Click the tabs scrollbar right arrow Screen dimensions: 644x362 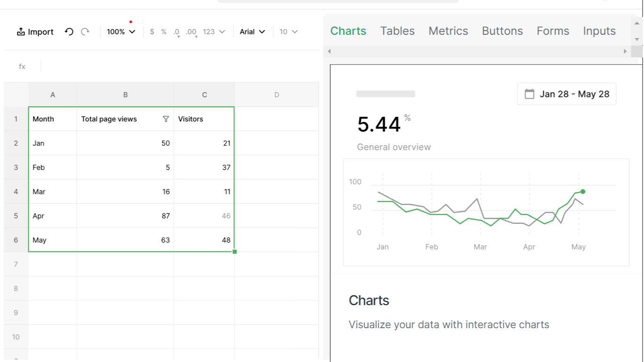[625, 51]
